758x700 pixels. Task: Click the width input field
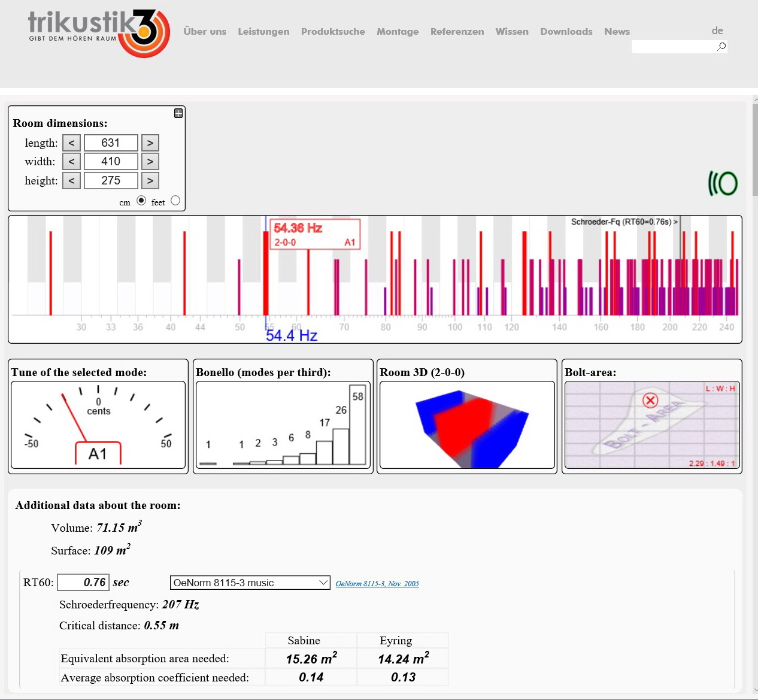[111, 162]
